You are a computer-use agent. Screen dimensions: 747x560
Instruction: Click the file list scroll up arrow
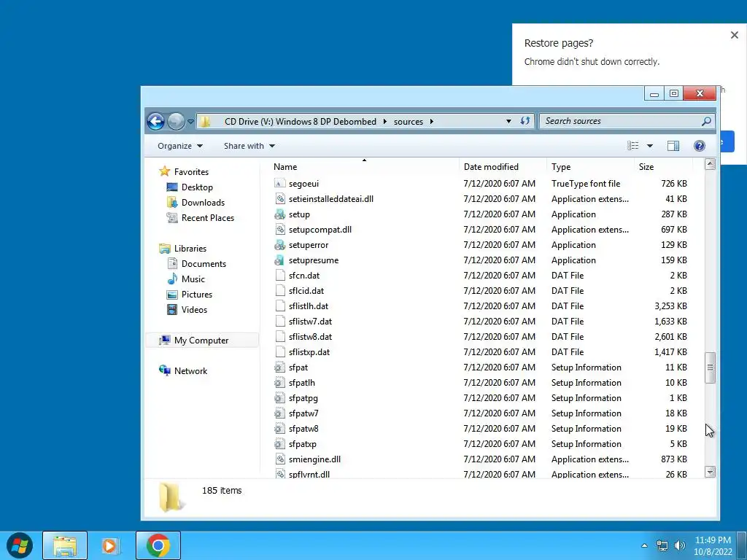(710, 164)
